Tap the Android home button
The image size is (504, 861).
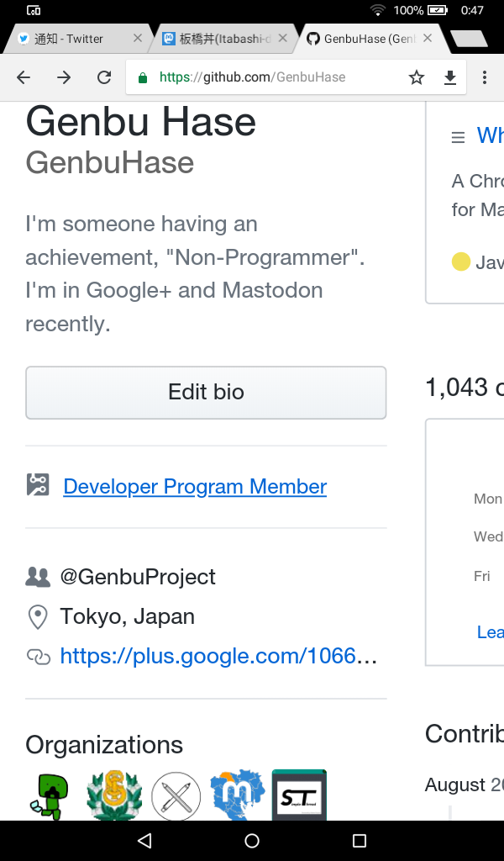coord(252,841)
